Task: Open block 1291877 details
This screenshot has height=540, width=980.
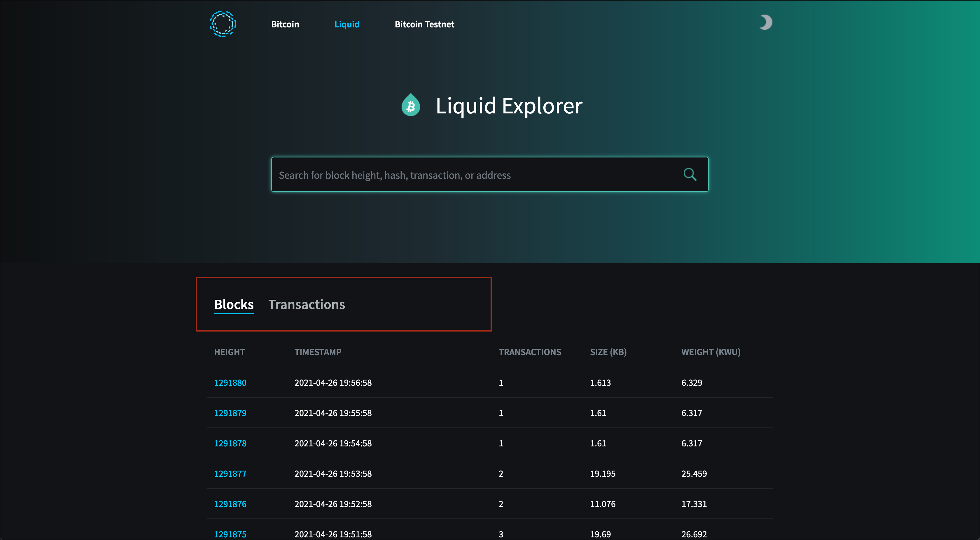Action: pos(230,474)
